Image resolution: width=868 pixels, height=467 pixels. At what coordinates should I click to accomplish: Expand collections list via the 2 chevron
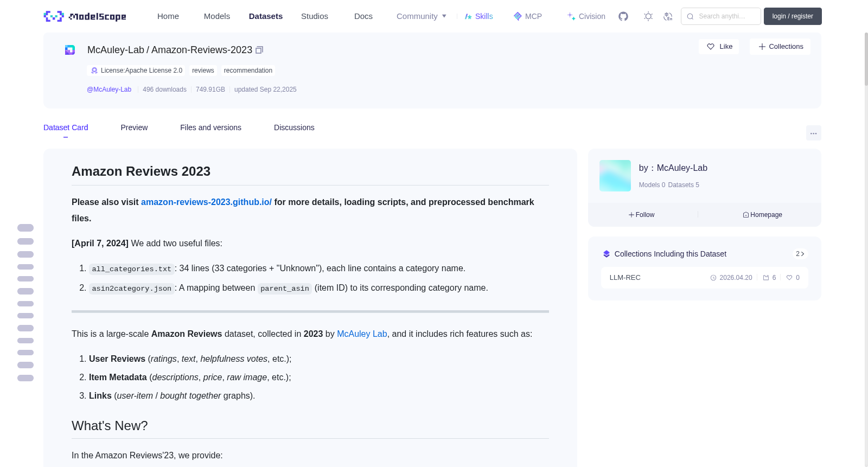click(800, 254)
